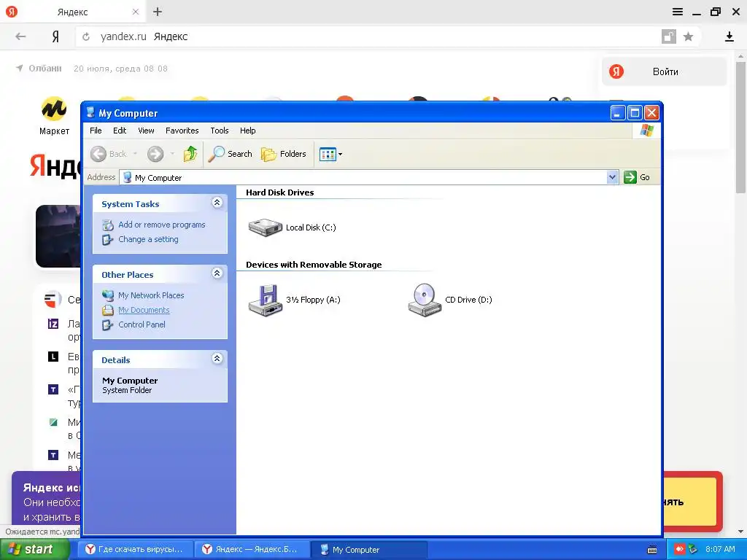
Task: Open the browser downloads arrow
Action: point(729,36)
